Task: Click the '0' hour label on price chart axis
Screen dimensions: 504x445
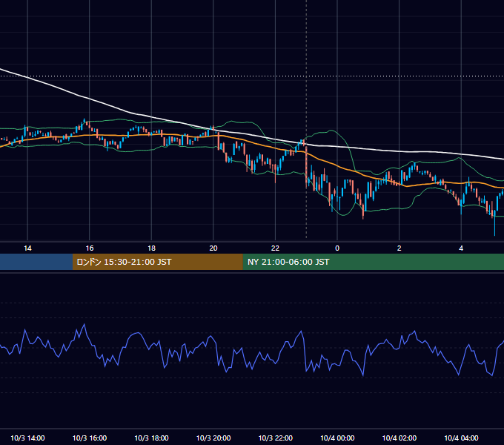Action: 337,248
